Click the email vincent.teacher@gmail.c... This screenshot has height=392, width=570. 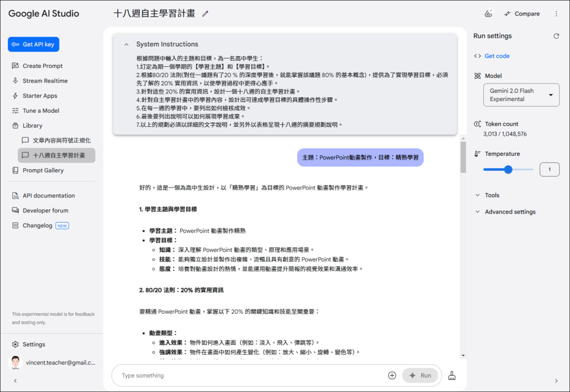pos(61,362)
